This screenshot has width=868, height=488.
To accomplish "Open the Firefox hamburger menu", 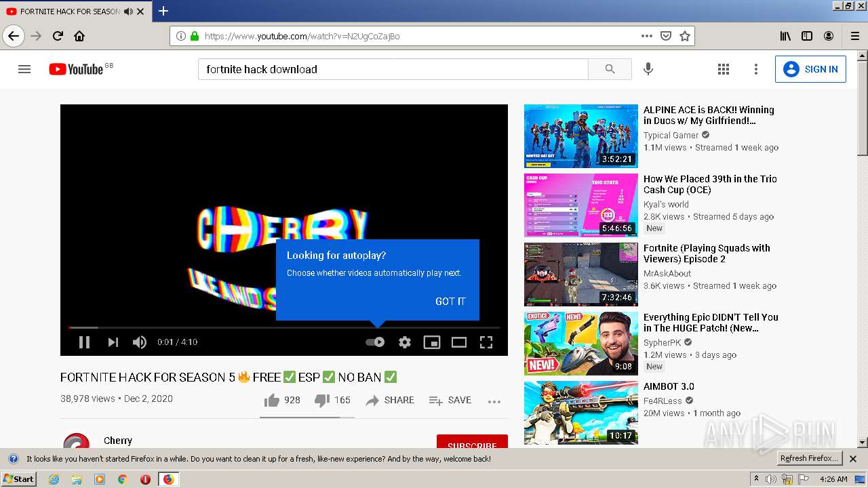I will (854, 36).
